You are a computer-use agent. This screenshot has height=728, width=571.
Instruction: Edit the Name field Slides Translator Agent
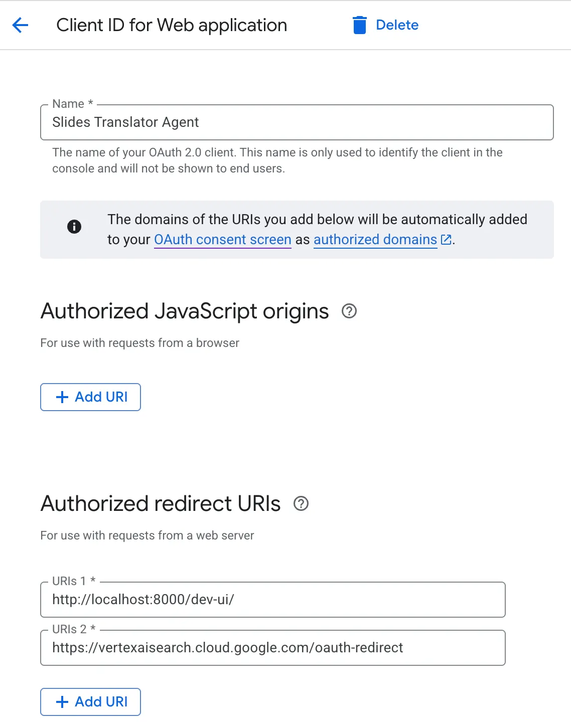pos(297,122)
